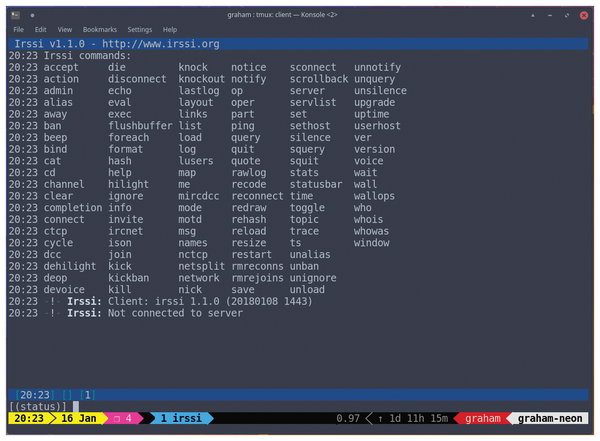The height and width of the screenshot is (441, 600).
Task: Click the 'window' command text
Action: [x=371, y=243]
